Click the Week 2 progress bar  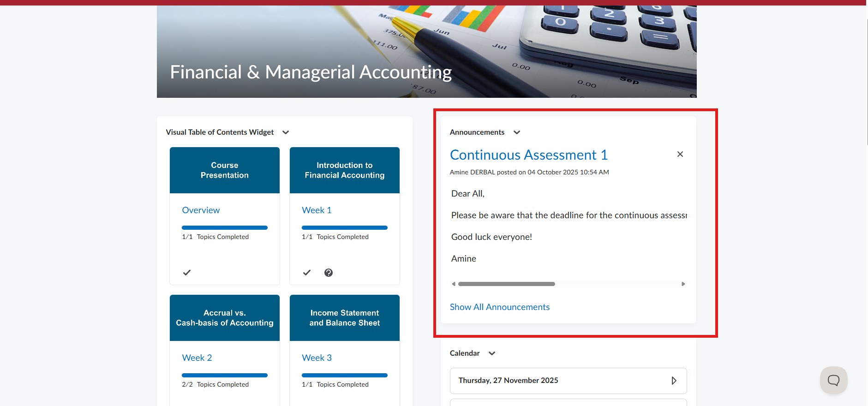coord(225,375)
